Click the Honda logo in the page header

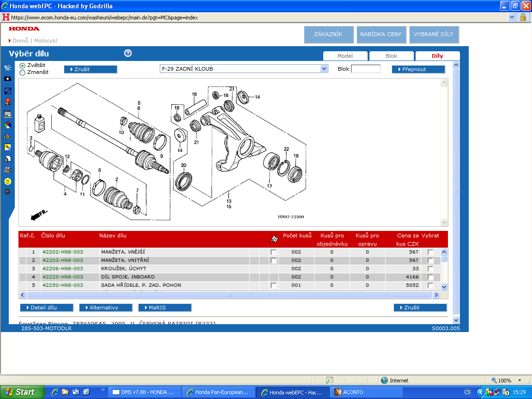click(24, 29)
